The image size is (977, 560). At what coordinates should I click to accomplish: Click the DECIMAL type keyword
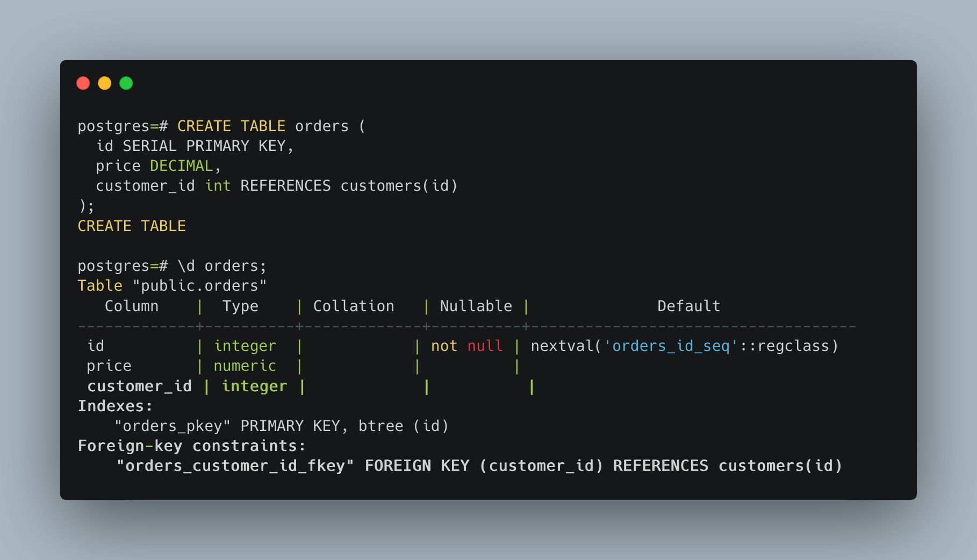182,166
